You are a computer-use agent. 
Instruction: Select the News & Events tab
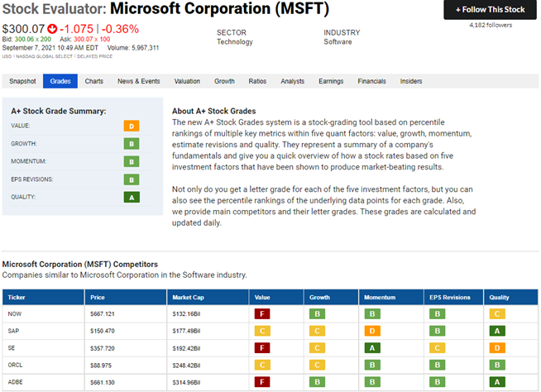tap(139, 81)
